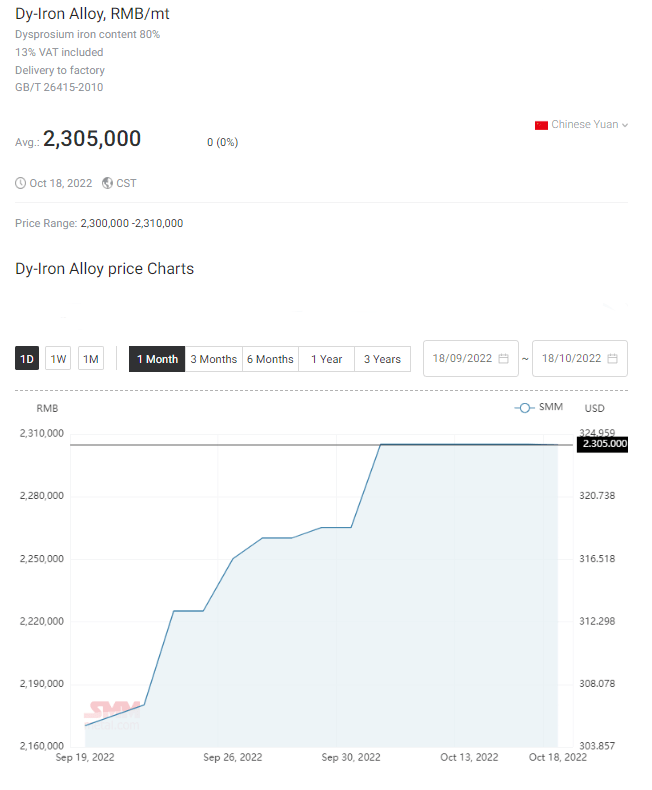Click the RMB axis header
Screen dimensions: 652x790
[47, 409]
